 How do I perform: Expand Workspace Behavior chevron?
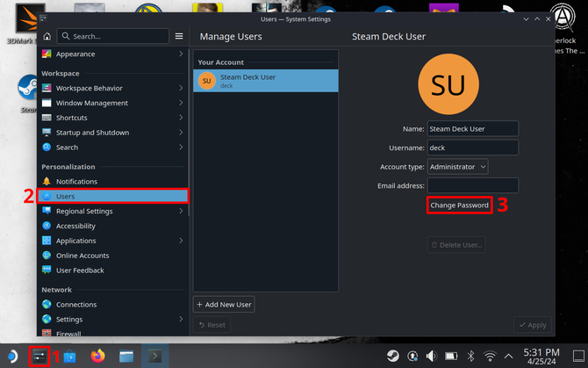181,88
